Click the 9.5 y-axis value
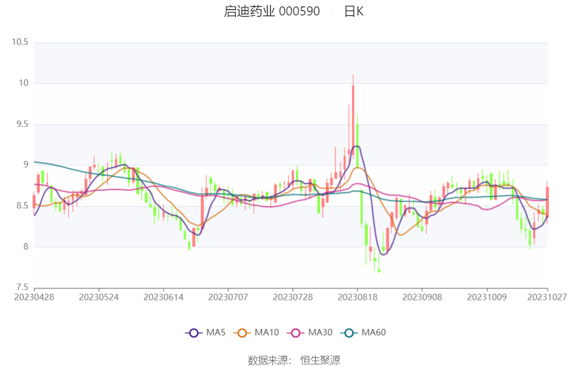The image size is (588, 367). coord(22,124)
